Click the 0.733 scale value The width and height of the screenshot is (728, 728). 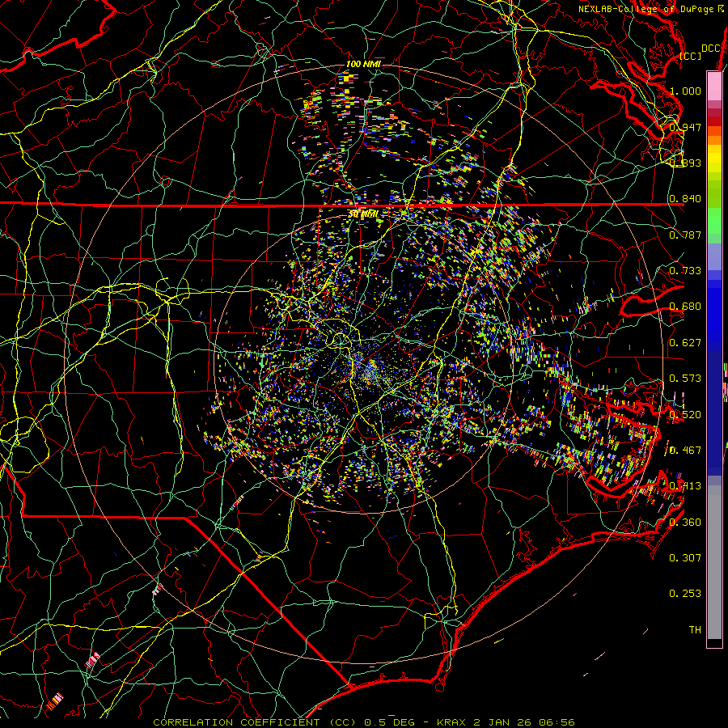(x=685, y=271)
